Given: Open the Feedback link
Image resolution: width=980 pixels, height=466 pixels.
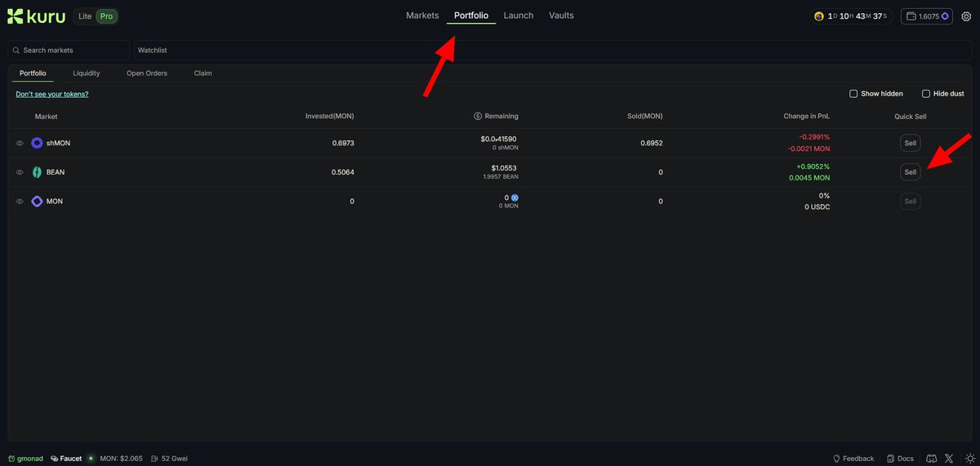Looking at the screenshot, I should (853, 459).
